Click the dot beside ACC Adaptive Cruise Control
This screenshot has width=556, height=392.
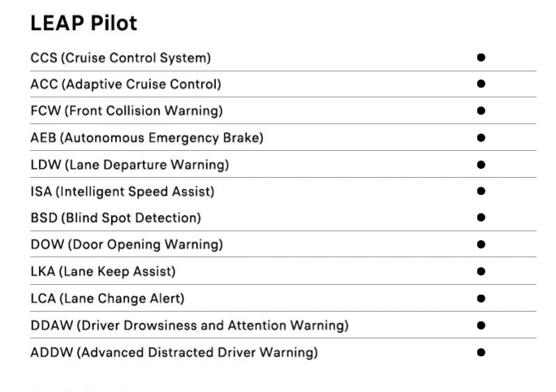pos(481,84)
